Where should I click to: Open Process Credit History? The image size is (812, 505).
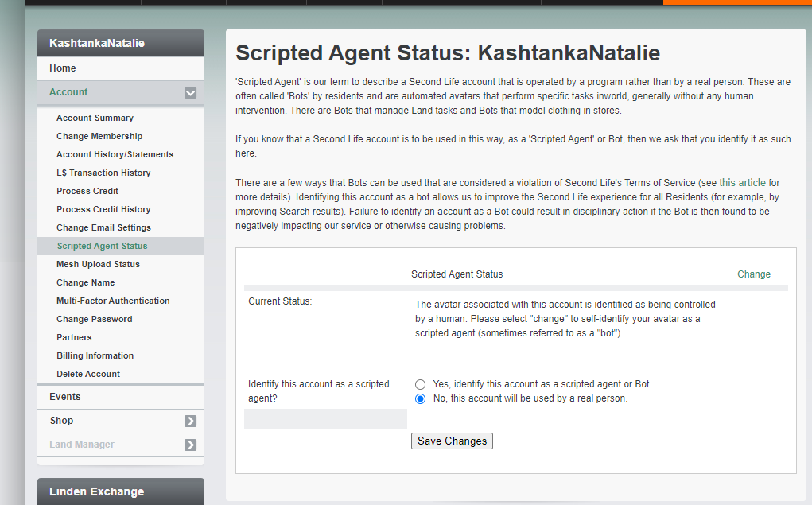tap(103, 209)
